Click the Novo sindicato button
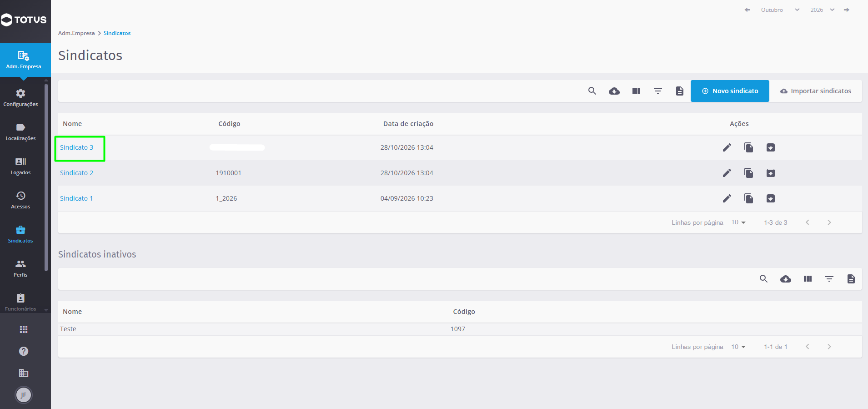The height and width of the screenshot is (409, 868). tap(730, 91)
